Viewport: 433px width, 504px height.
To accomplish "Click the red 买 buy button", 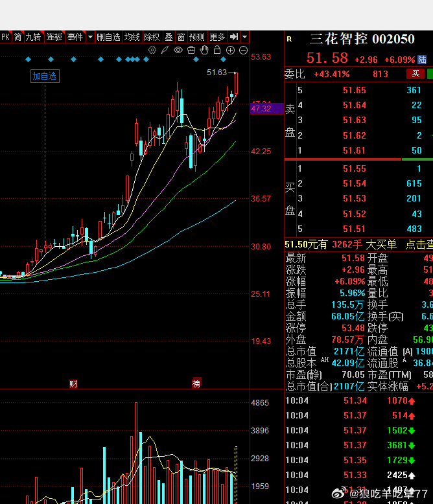I will (x=415, y=74).
